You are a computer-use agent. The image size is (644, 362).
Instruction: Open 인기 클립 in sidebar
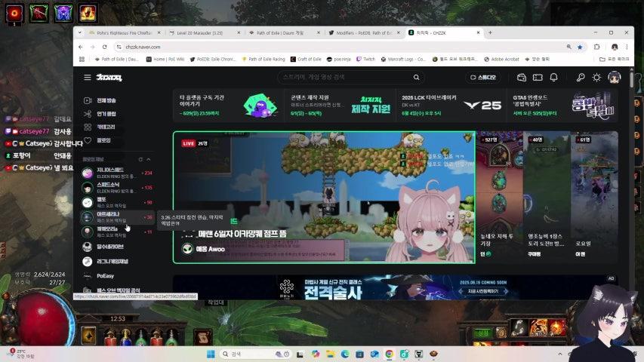(x=101, y=114)
